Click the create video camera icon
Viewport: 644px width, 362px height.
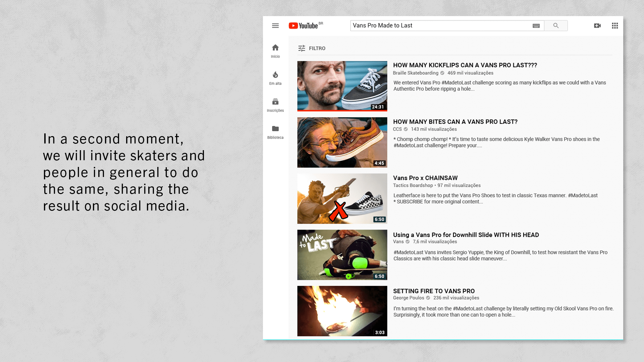click(597, 26)
